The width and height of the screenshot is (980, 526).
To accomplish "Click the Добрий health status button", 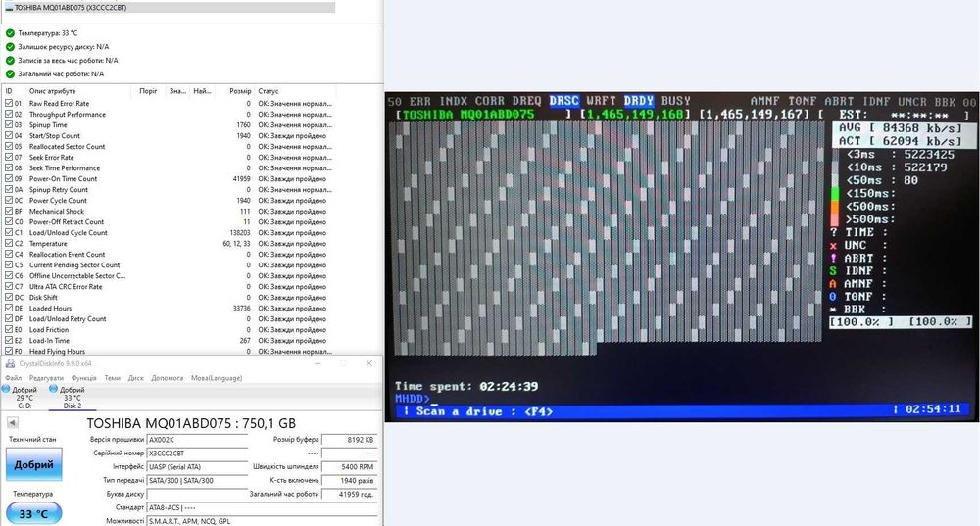I will coord(33,464).
